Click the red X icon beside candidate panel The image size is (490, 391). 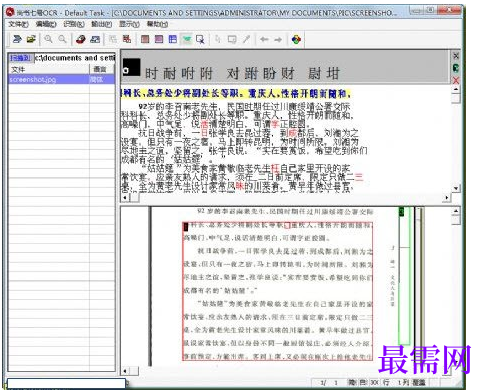pos(456,80)
